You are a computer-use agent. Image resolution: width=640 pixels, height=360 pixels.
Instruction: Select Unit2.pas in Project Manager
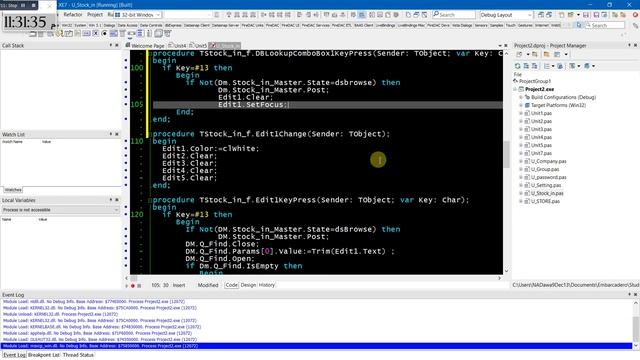tap(541, 121)
